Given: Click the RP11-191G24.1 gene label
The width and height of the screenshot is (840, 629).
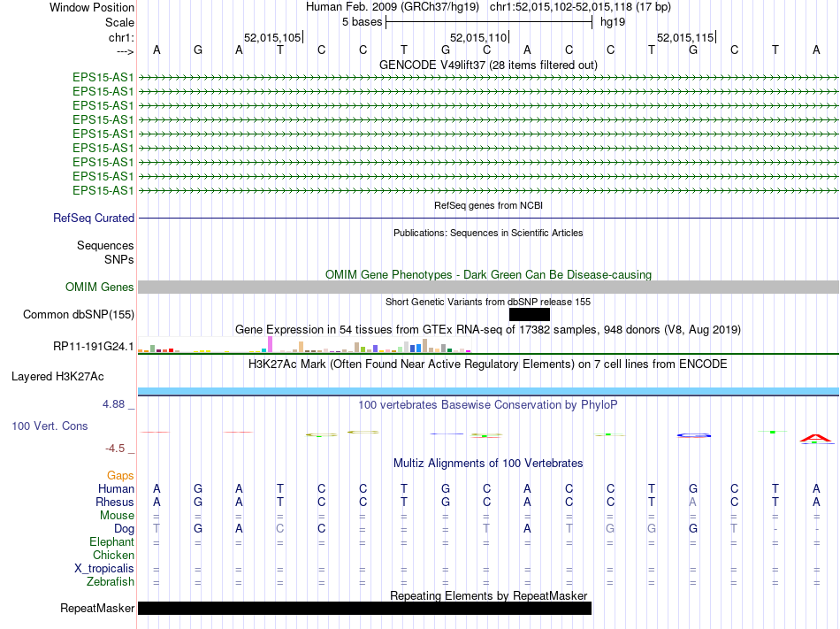Looking at the screenshot, I should pyautogui.click(x=93, y=347).
